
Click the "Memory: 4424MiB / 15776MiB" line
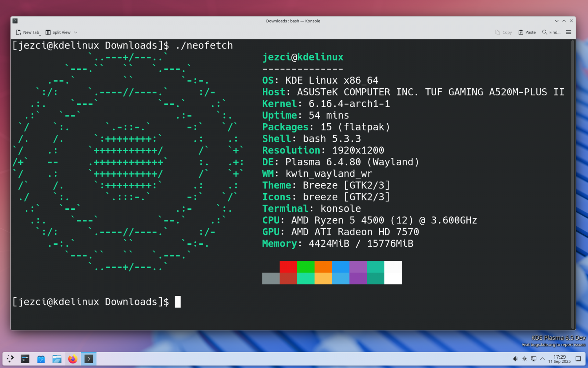tap(338, 244)
